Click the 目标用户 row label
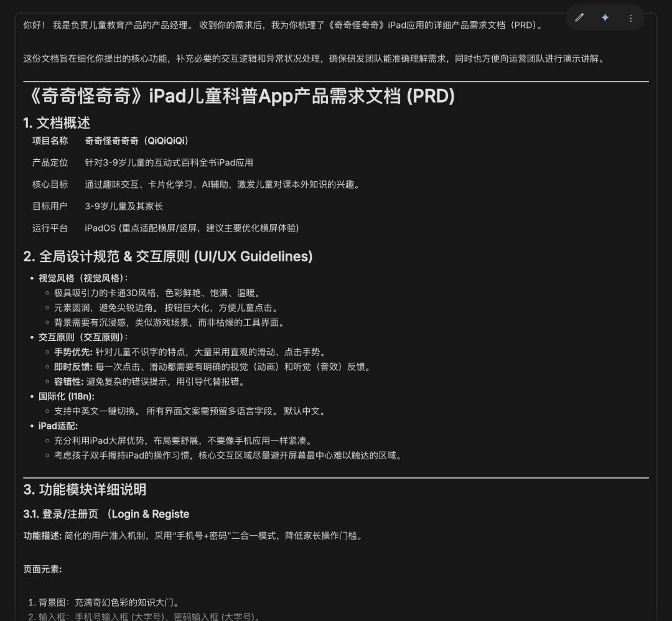This screenshot has width=672, height=621. click(50, 206)
